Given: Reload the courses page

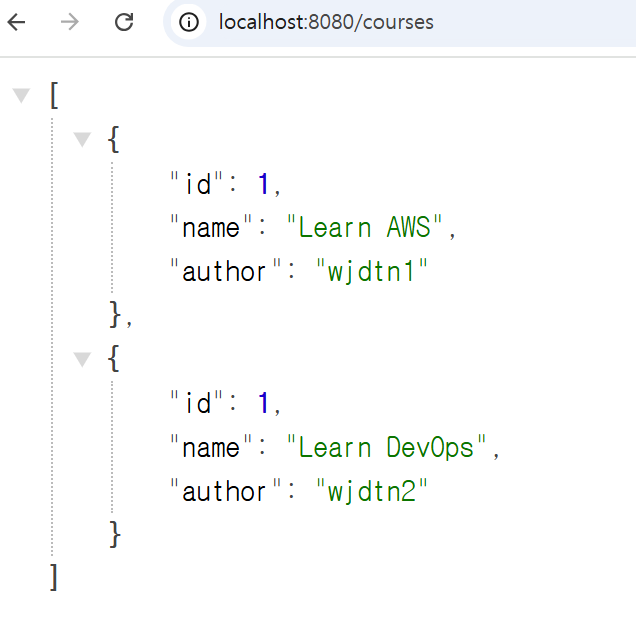Looking at the screenshot, I should [124, 22].
